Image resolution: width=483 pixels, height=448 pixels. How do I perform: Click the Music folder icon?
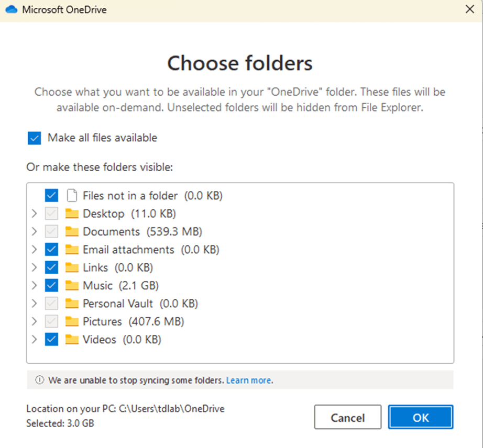click(x=72, y=286)
